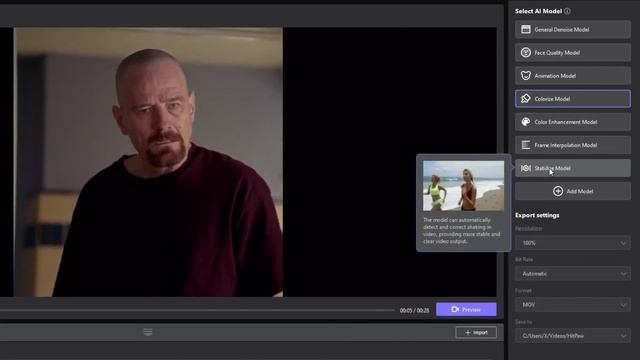Open the Bit Rate Automatic dropdown
Screen dimensions: 640x360
tap(573, 274)
